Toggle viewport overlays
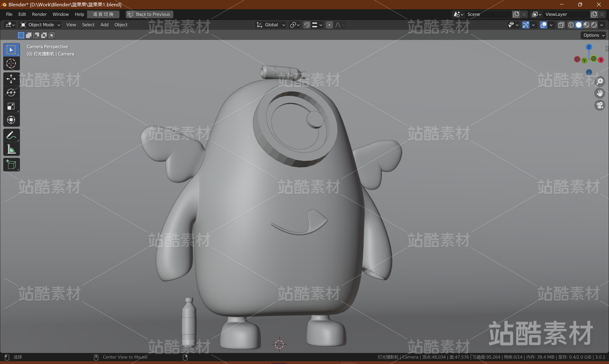 point(543,25)
